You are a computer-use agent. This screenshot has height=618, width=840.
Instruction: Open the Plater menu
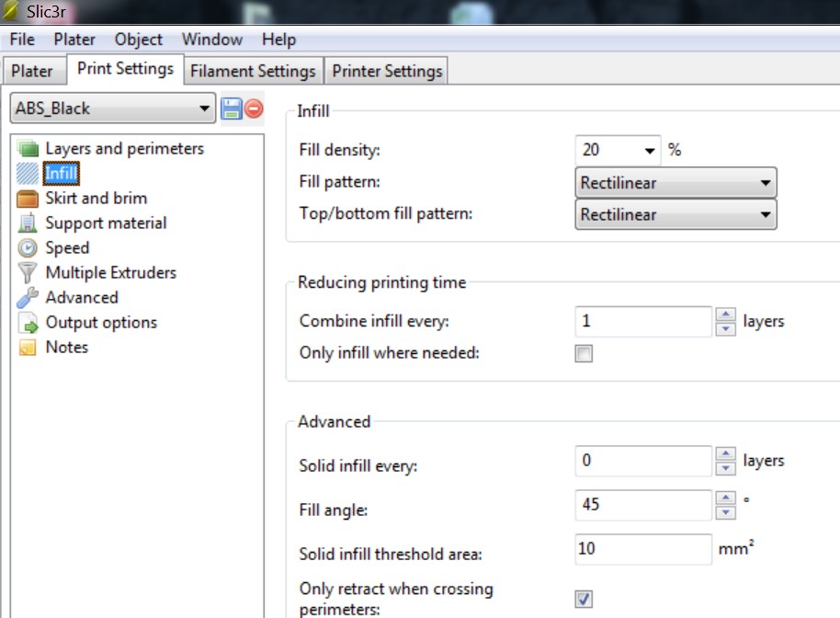click(x=74, y=40)
